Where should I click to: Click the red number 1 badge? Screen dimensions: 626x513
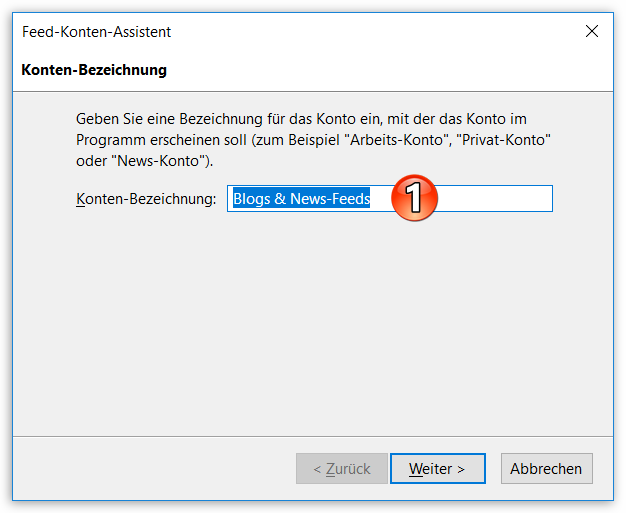tap(414, 197)
